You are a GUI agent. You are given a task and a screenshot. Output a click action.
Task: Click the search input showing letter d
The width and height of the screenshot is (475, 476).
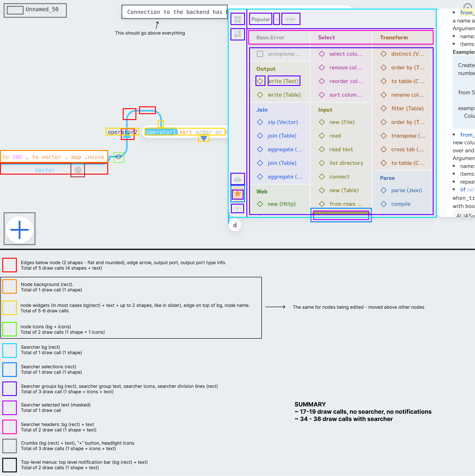tap(235, 225)
